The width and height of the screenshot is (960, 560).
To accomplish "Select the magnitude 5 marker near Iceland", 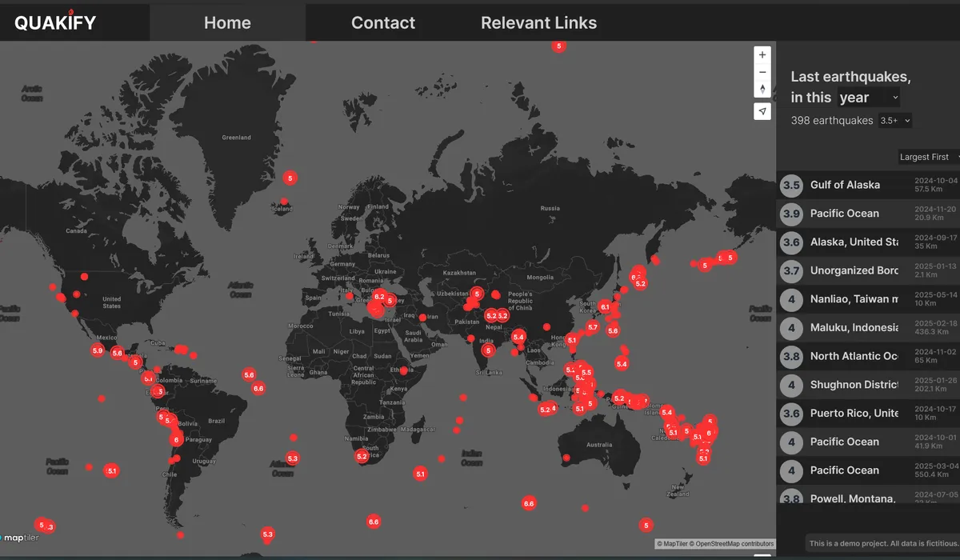I will (x=290, y=178).
